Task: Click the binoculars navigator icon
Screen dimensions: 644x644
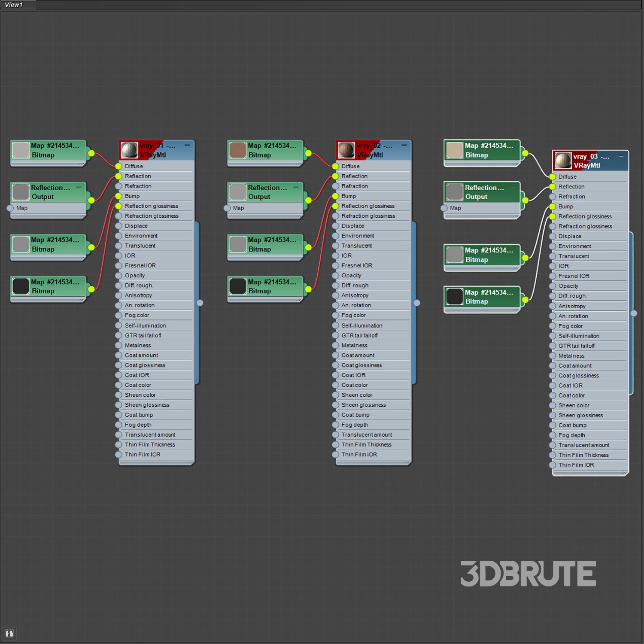Action: [x=9, y=633]
